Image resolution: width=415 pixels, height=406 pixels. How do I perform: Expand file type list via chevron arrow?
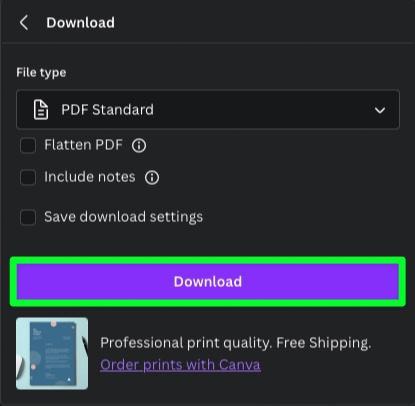coord(380,110)
